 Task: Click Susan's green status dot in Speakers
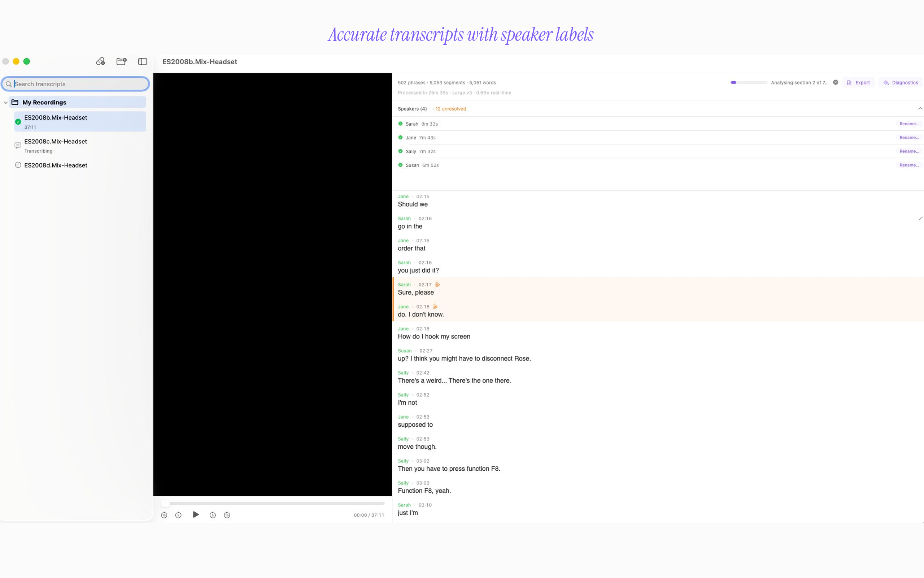[x=400, y=165]
